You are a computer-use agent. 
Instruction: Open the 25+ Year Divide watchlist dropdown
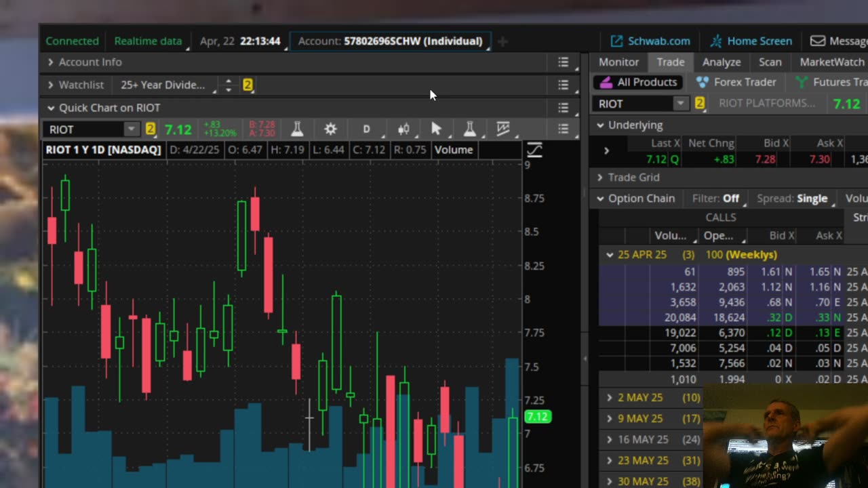[167, 85]
